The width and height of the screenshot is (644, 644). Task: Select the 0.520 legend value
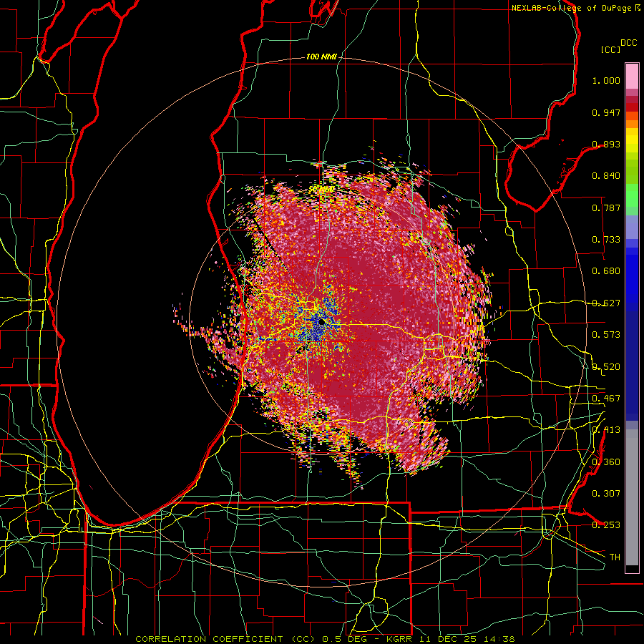[x=606, y=367]
